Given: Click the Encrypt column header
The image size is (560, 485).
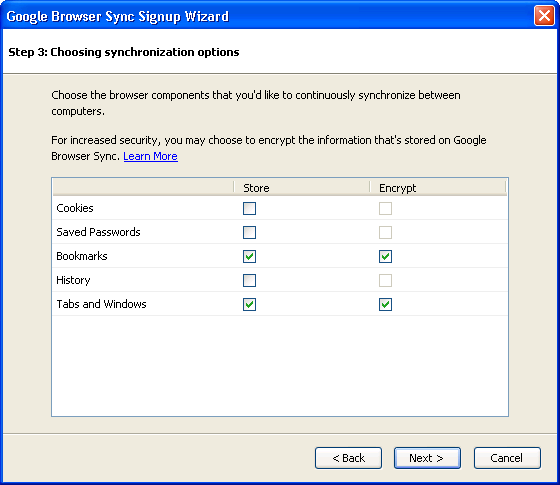Looking at the screenshot, I should [x=438, y=188].
